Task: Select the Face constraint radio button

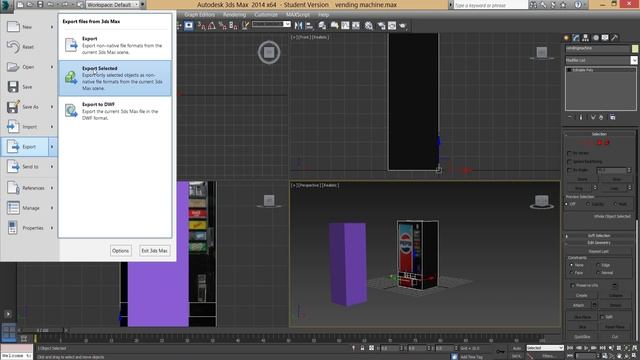Action: coord(571,273)
